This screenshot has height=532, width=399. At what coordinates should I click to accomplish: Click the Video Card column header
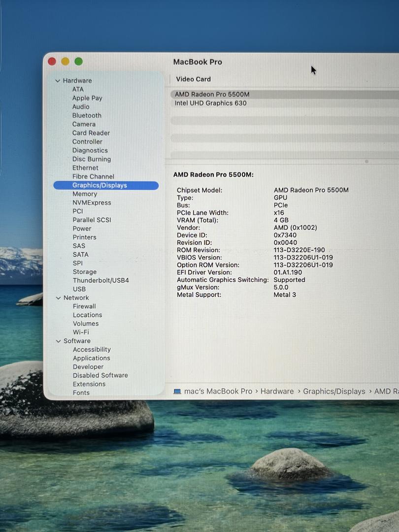point(194,79)
